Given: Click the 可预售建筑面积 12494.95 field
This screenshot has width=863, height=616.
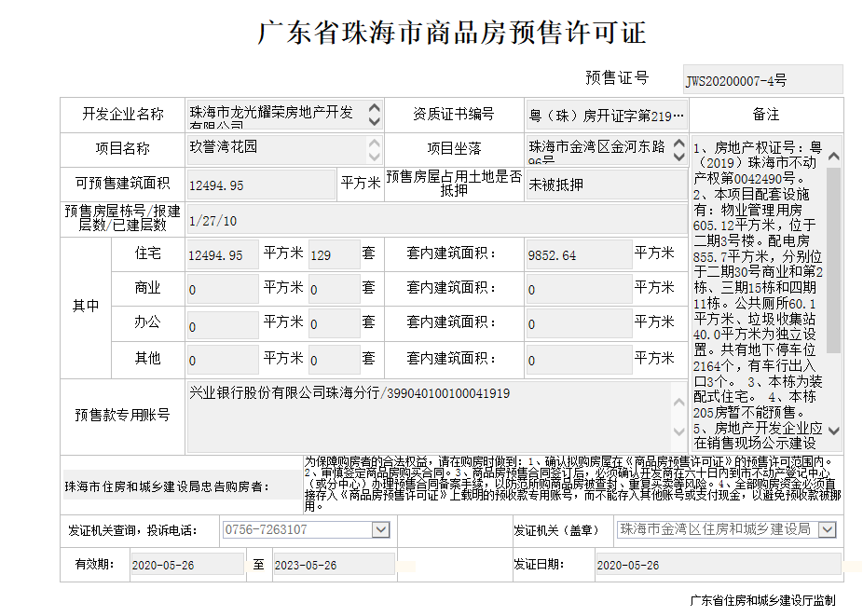Looking at the screenshot, I should click(x=260, y=185).
